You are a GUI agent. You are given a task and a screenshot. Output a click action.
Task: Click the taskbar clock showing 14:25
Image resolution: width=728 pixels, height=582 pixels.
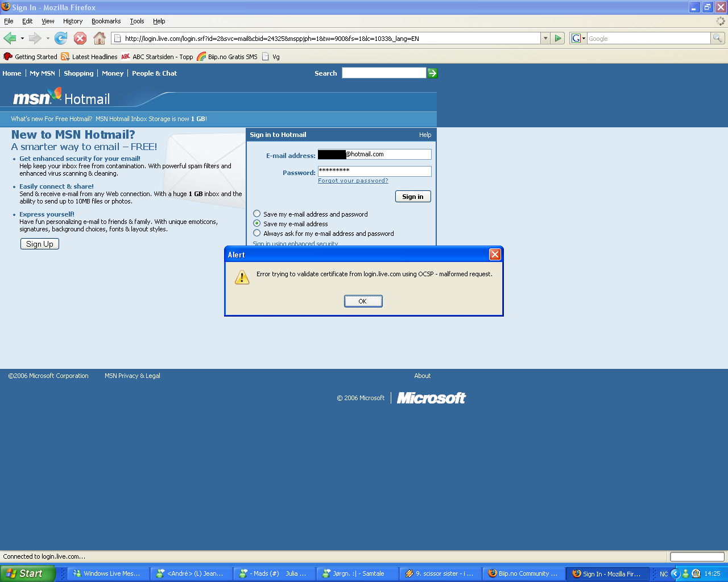point(712,574)
